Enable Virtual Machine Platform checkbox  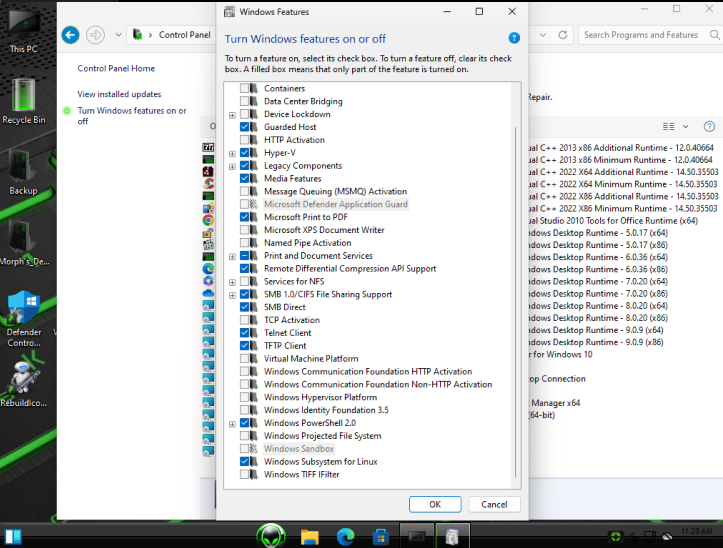pos(244,358)
